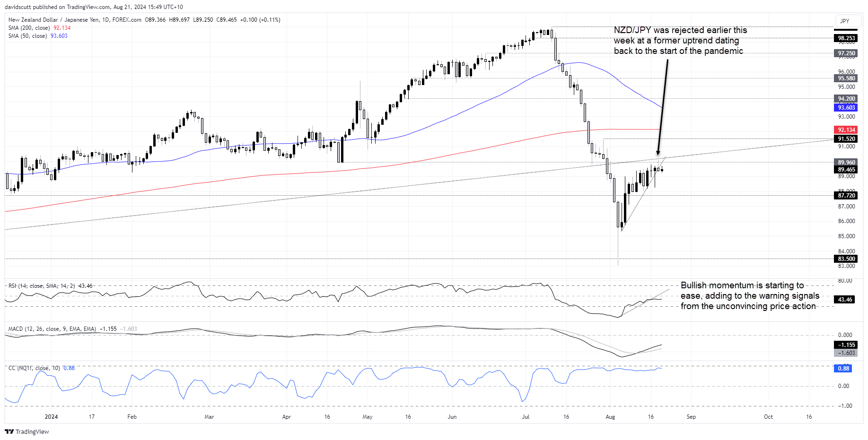Image resolution: width=868 pixels, height=440 pixels.
Task: Click the Feb label on the date axis
Action: (x=132, y=417)
